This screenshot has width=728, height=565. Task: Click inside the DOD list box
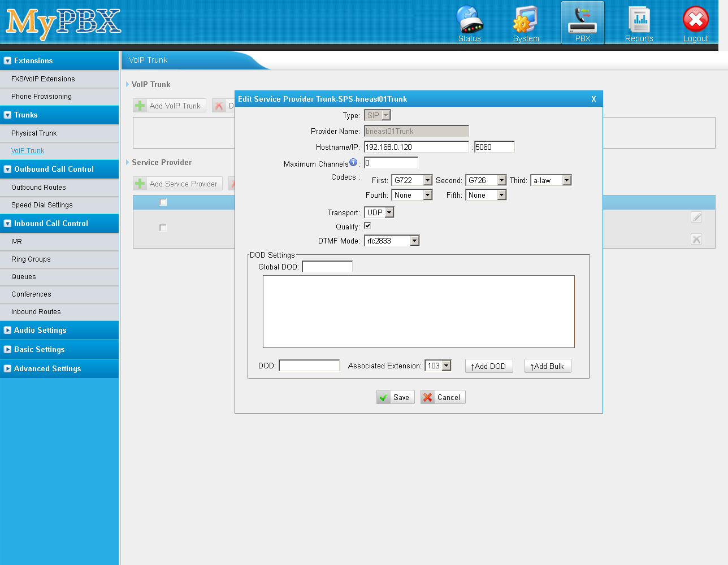[419, 311]
